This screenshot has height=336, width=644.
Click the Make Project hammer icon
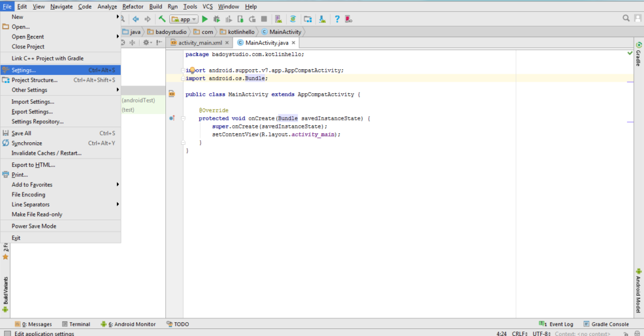click(x=162, y=19)
